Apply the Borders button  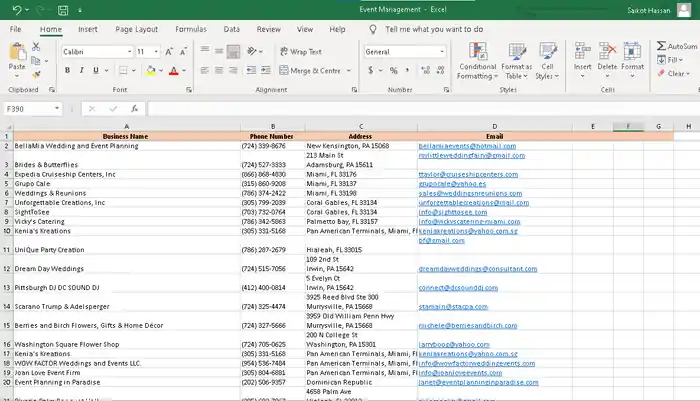123,71
